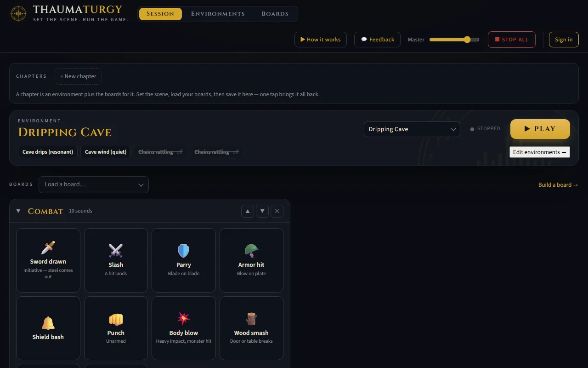This screenshot has width=588, height=368.
Task: Play the Slash crossed-swords sound
Action: click(116, 260)
